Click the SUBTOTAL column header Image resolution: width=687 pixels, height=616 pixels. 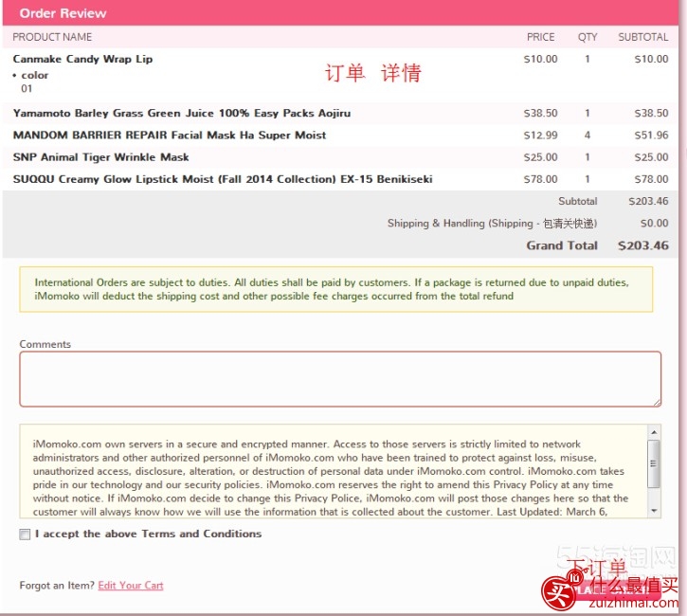[643, 37]
